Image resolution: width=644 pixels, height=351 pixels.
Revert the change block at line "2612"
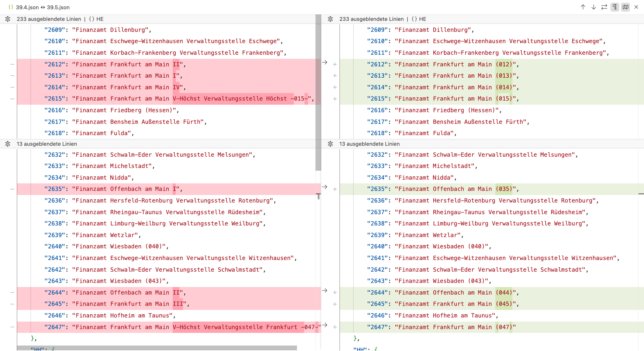click(325, 63)
